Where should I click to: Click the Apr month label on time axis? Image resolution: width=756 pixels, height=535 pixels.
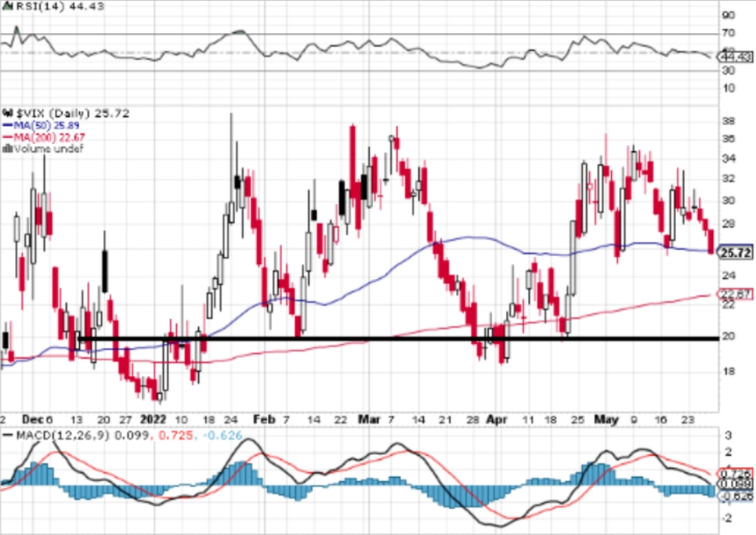pyautogui.click(x=497, y=419)
